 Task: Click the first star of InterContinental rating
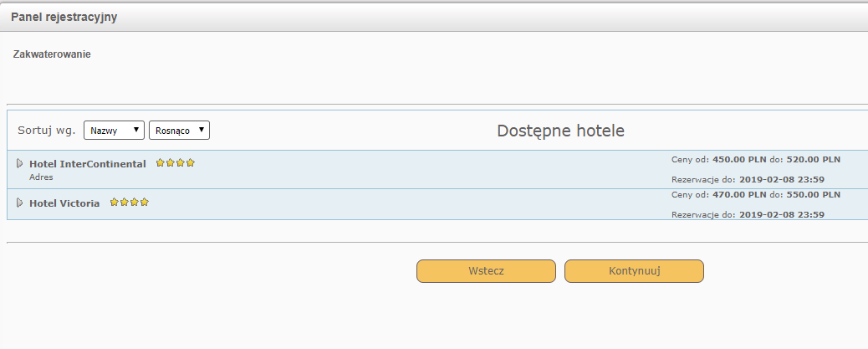161,163
